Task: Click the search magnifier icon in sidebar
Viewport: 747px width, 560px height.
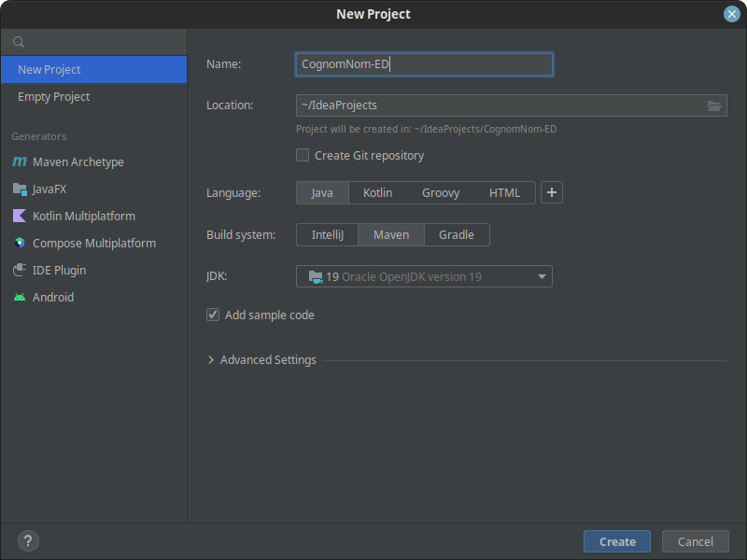Action: (19, 42)
